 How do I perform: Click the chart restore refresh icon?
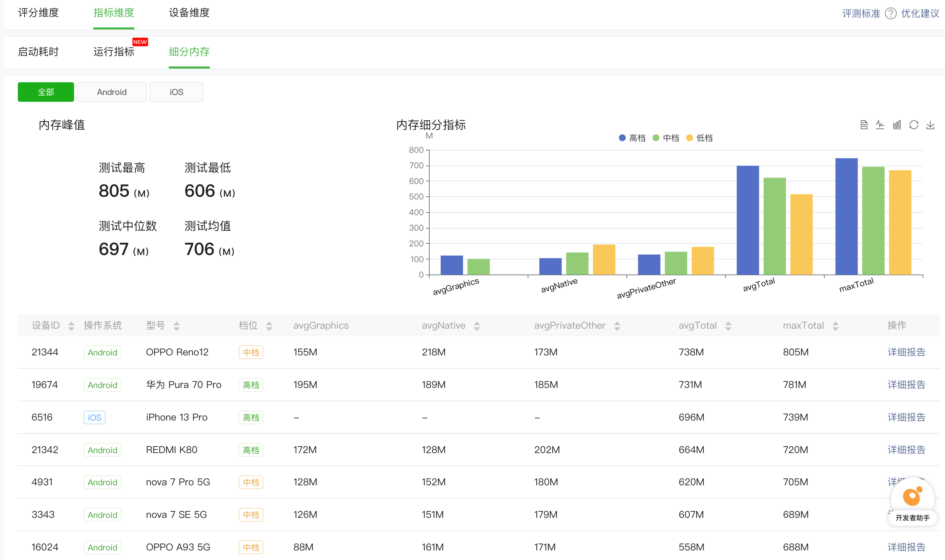tap(914, 125)
